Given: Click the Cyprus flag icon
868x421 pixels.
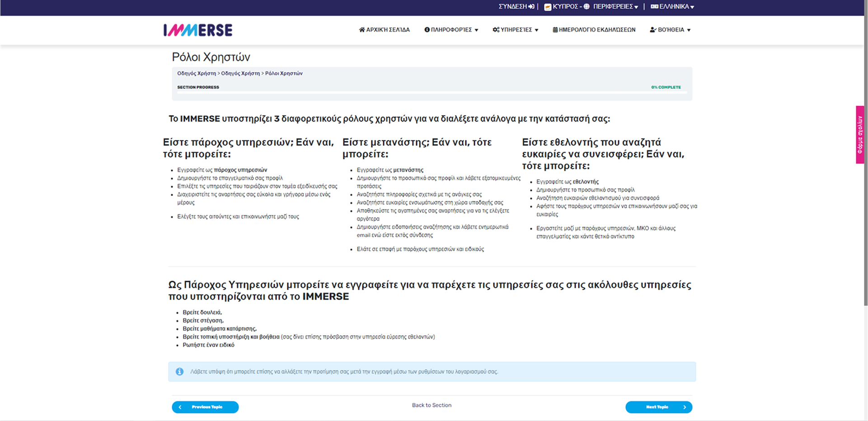Looking at the screenshot, I should click(548, 7).
